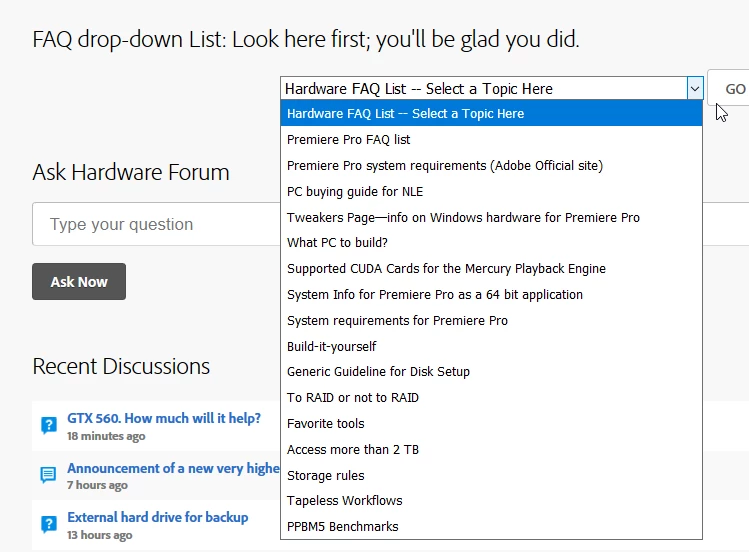Choose 'Generic Guideline for Disk Setup'
Screen dimensions: 749x552
pos(492,372)
